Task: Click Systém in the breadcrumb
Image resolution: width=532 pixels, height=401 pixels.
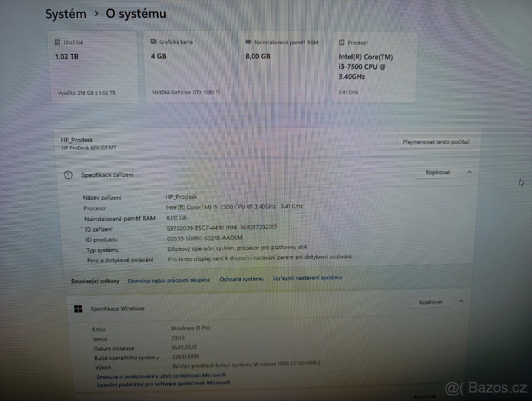Action: [x=66, y=13]
